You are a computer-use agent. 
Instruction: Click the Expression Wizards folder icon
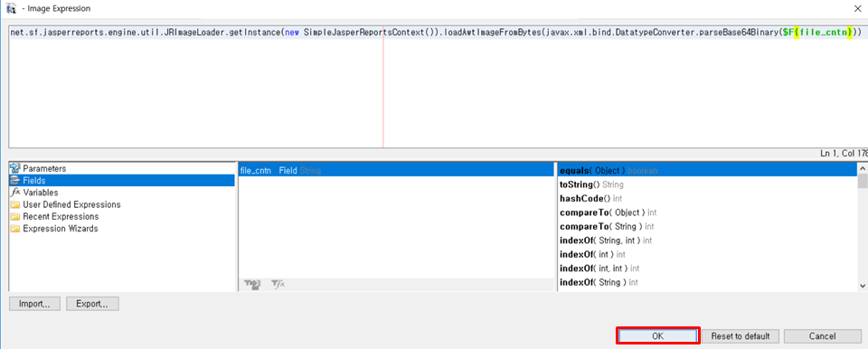15,229
